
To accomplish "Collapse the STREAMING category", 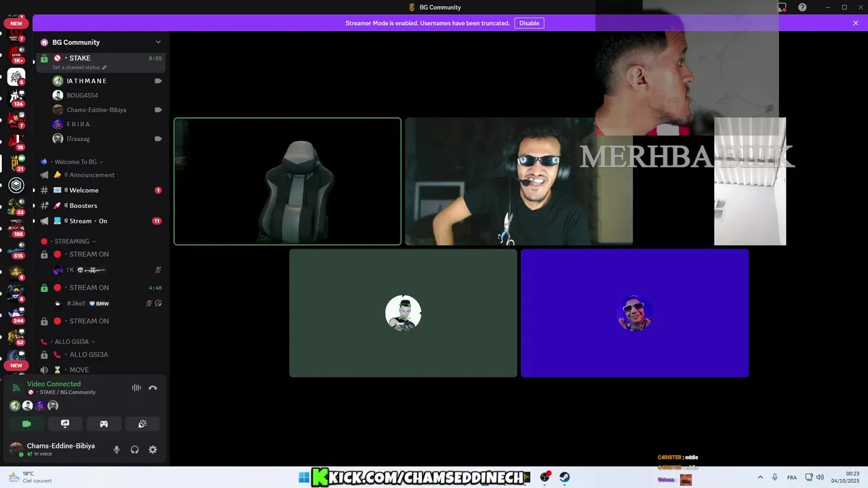I will [68, 241].
